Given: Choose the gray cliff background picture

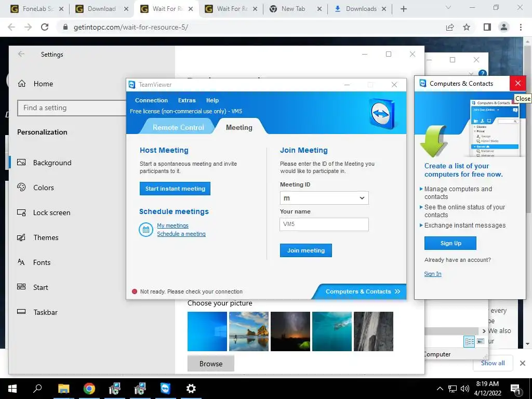Looking at the screenshot, I should point(374,331).
